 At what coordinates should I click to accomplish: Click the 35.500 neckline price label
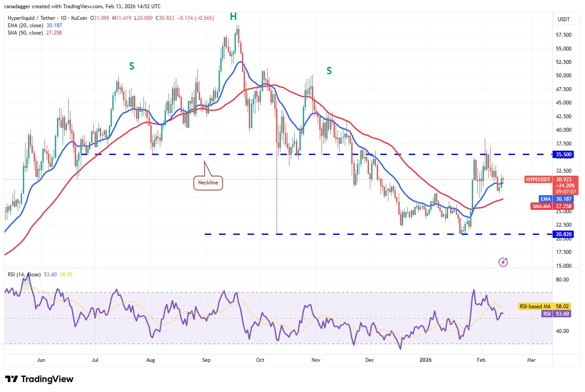pyautogui.click(x=563, y=155)
